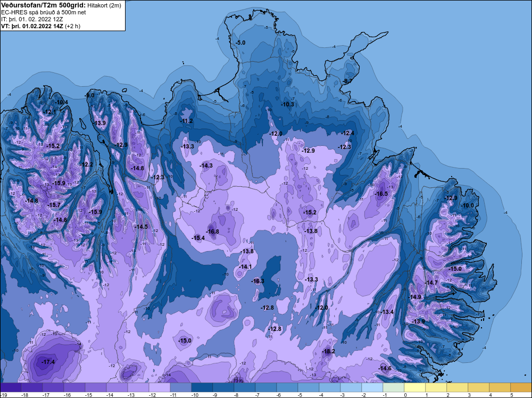Click the -14.5 temperature label
Image resolution: width=532 pixels, height=398 pixels.
point(141,227)
